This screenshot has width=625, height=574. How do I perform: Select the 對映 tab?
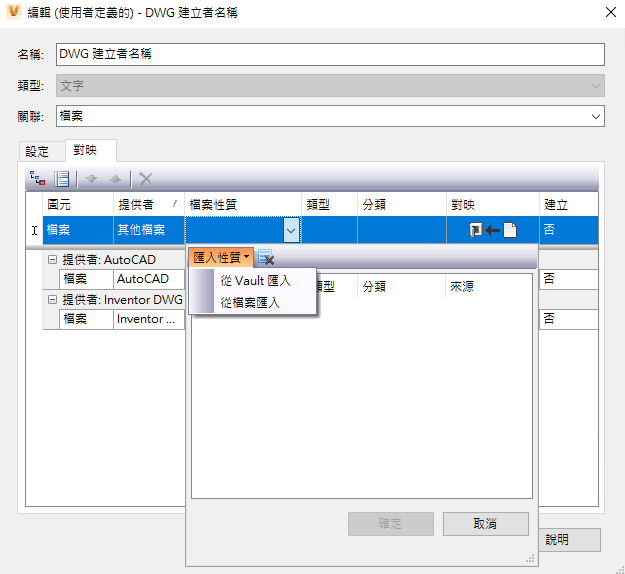(x=90, y=150)
